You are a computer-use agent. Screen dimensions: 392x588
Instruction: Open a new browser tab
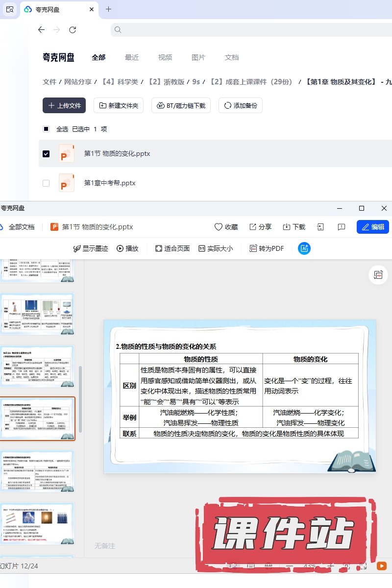tap(109, 9)
